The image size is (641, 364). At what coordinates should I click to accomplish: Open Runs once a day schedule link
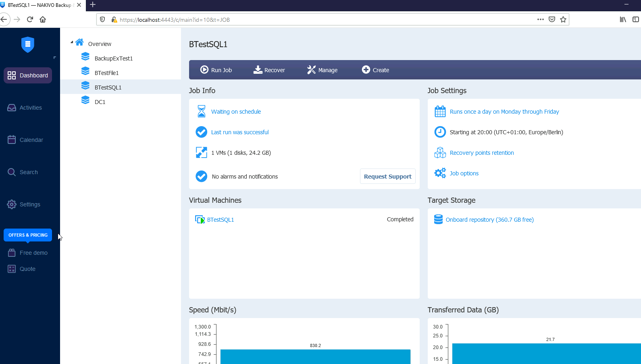(x=504, y=112)
